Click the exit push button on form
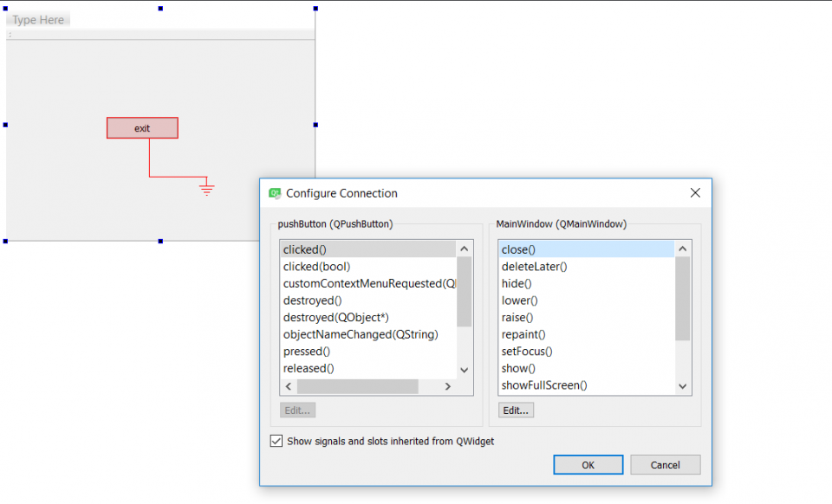832x504 pixels. click(x=142, y=128)
